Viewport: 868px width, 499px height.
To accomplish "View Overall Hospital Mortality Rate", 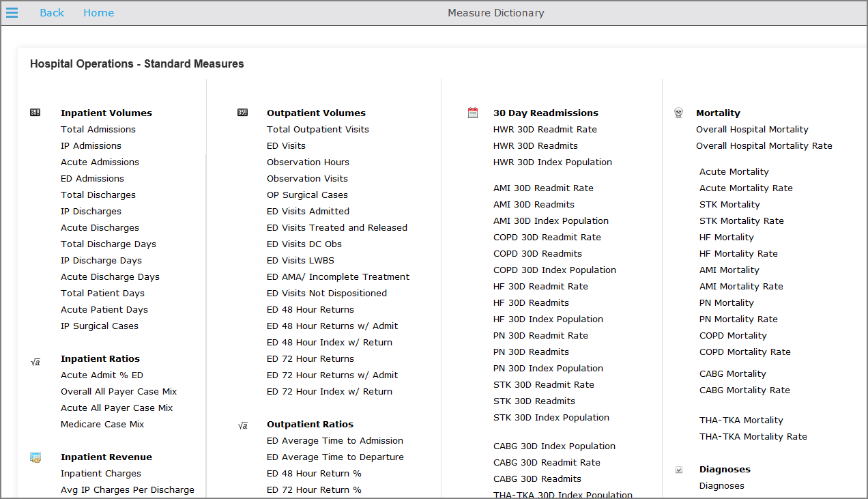I will click(764, 145).
